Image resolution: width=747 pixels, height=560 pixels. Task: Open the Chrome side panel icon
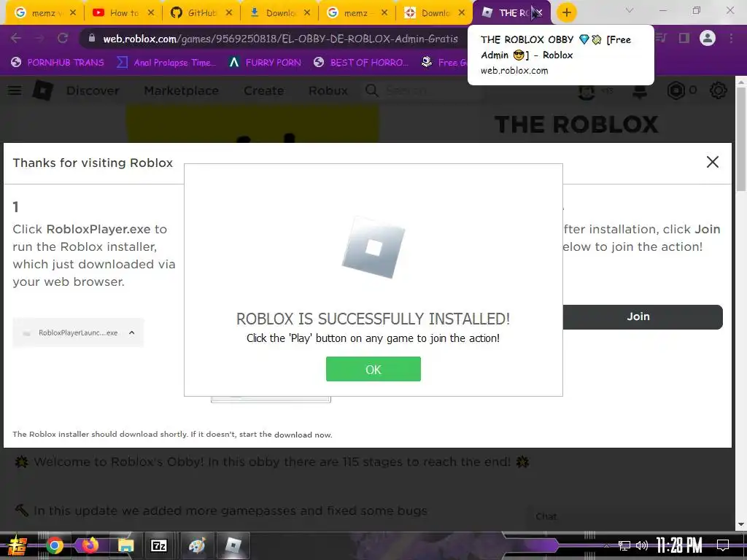pos(684,38)
